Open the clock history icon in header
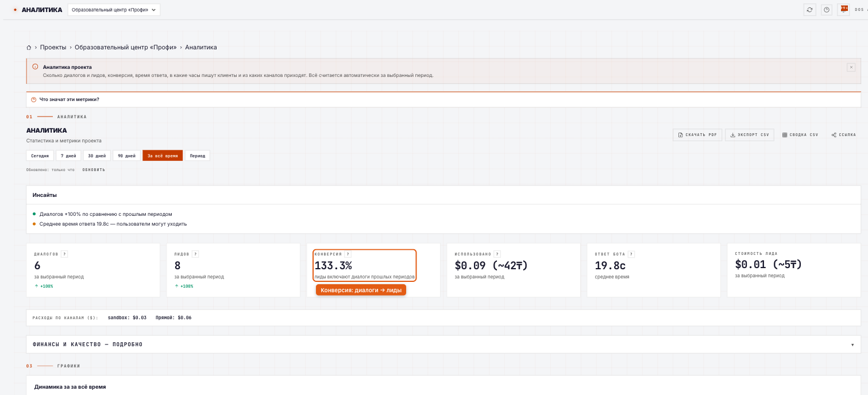The image size is (868, 395). pyautogui.click(x=827, y=10)
